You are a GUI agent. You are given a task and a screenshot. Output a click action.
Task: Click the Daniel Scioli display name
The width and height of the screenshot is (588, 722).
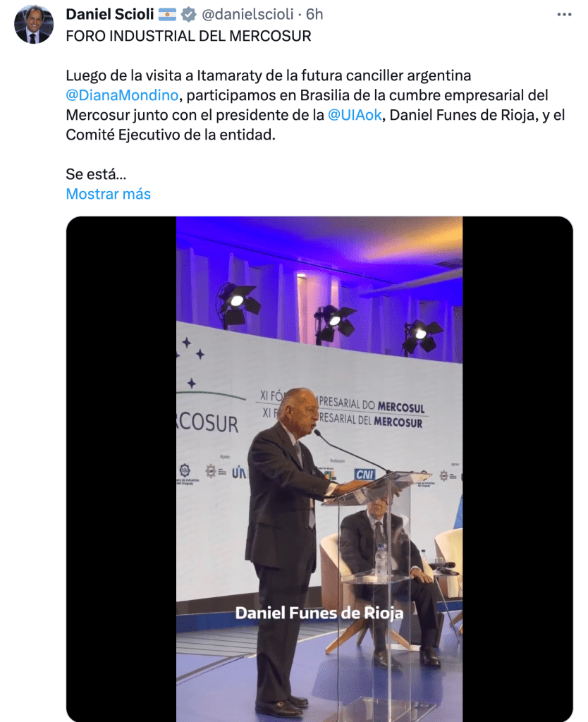click(109, 15)
